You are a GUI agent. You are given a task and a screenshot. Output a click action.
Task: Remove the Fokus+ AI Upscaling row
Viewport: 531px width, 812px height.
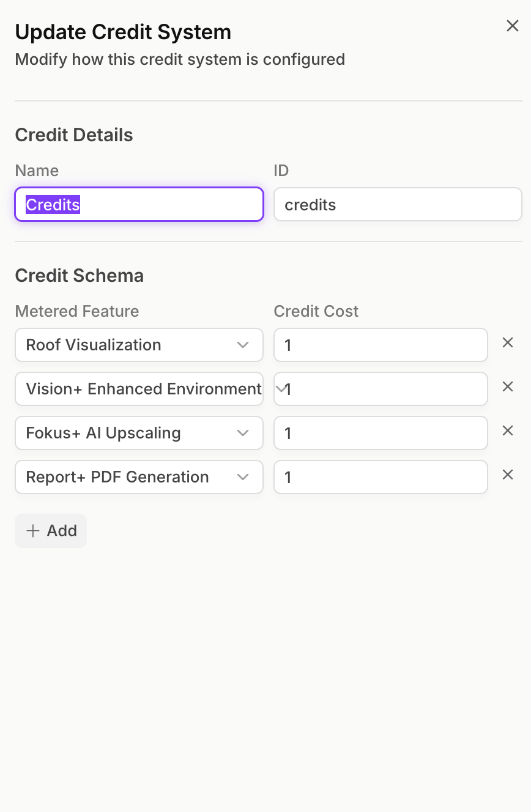pos(507,431)
